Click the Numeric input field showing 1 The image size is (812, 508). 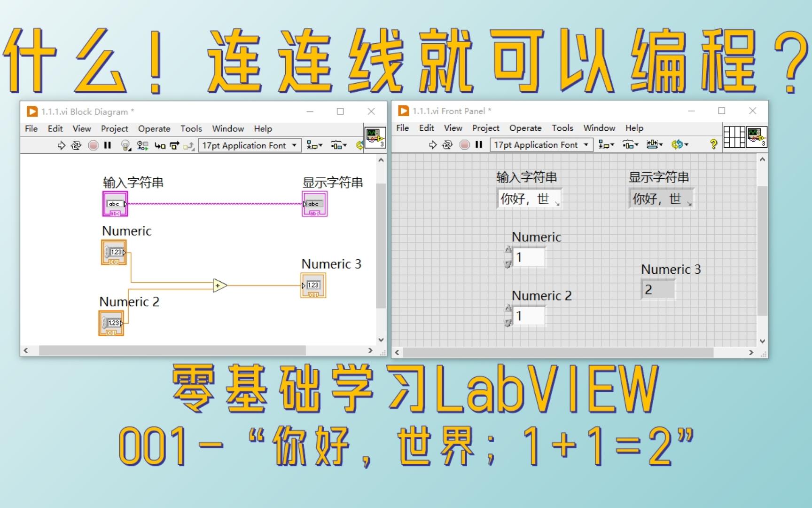click(529, 257)
